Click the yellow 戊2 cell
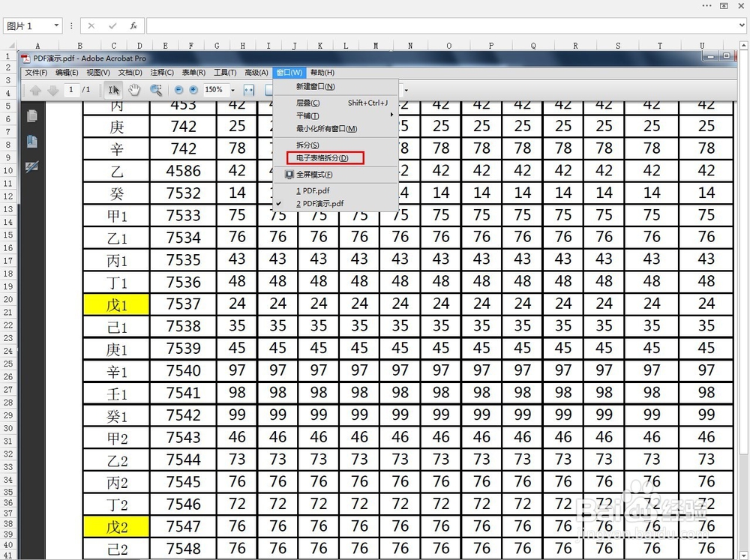The height and width of the screenshot is (560, 750). pyautogui.click(x=116, y=526)
